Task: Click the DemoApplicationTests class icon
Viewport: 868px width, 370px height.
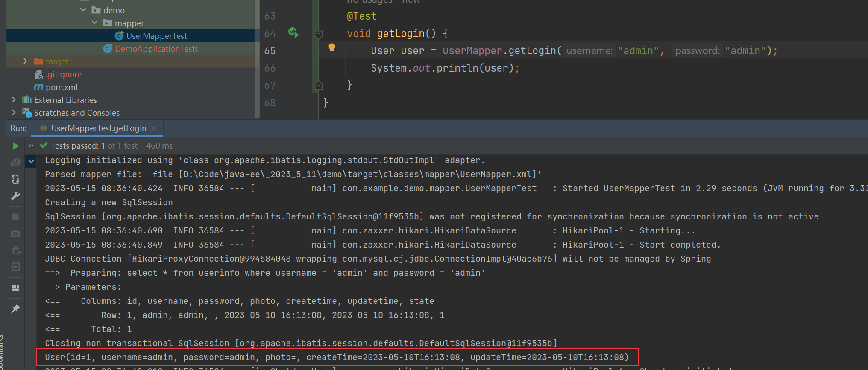Action: pos(108,49)
